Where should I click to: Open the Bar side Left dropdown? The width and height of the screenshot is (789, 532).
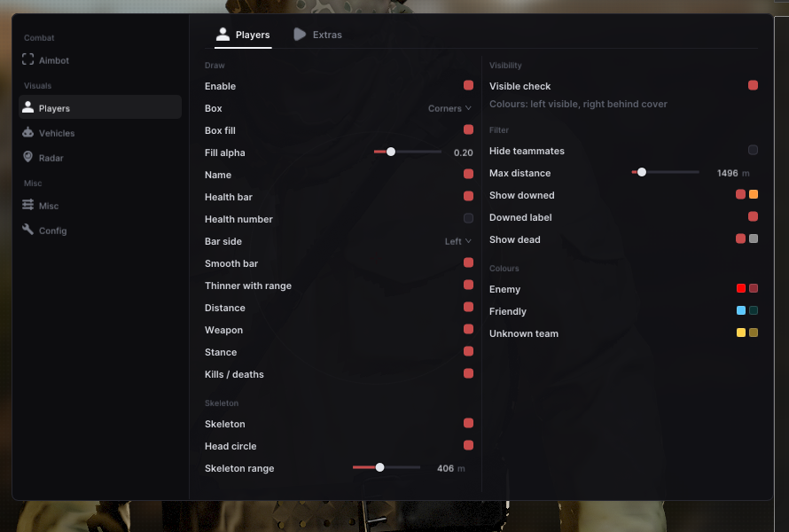(x=458, y=241)
